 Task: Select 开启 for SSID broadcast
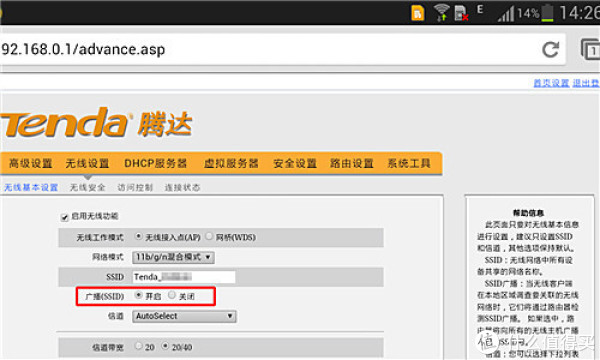coord(139,295)
